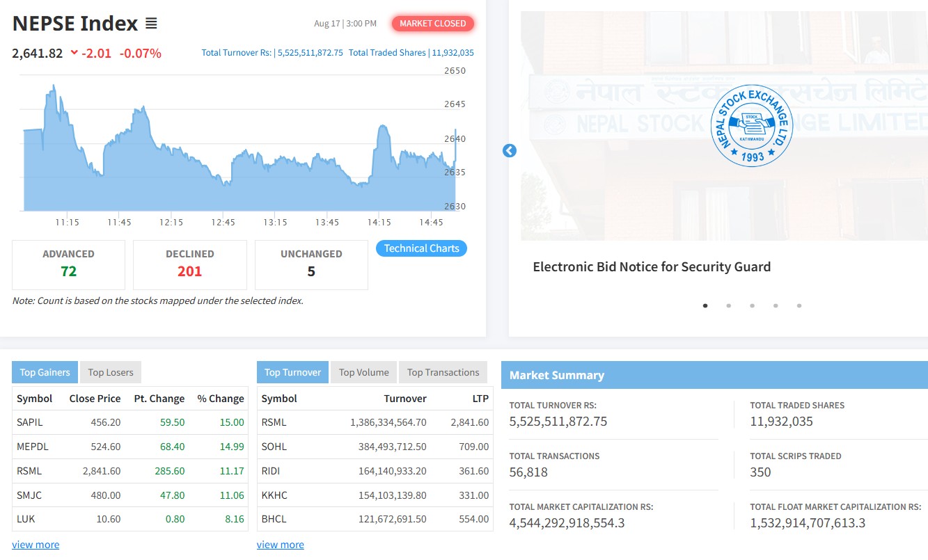Click RSML turnover 1,386,334,564.70
This screenshot has width=928, height=560.
pos(388,422)
